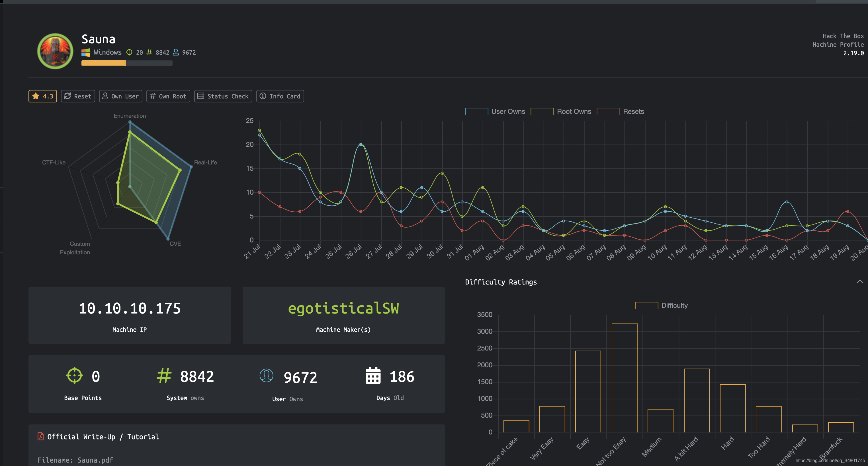Click the 186 Days Old value

[402, 376]
